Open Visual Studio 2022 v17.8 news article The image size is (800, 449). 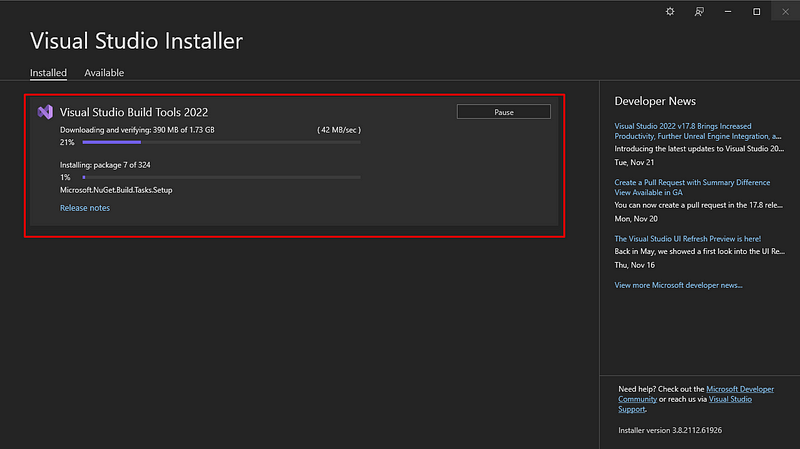pos(697,131)
